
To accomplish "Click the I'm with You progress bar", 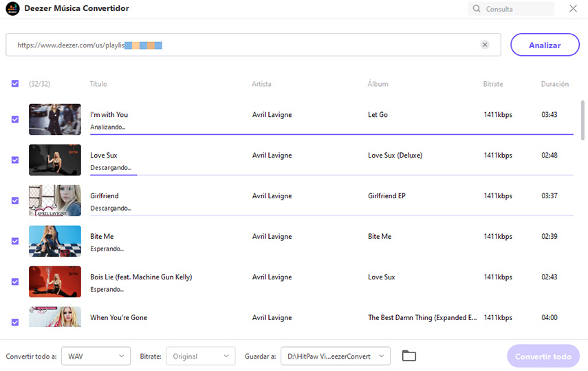I will [x=332, y=134].
